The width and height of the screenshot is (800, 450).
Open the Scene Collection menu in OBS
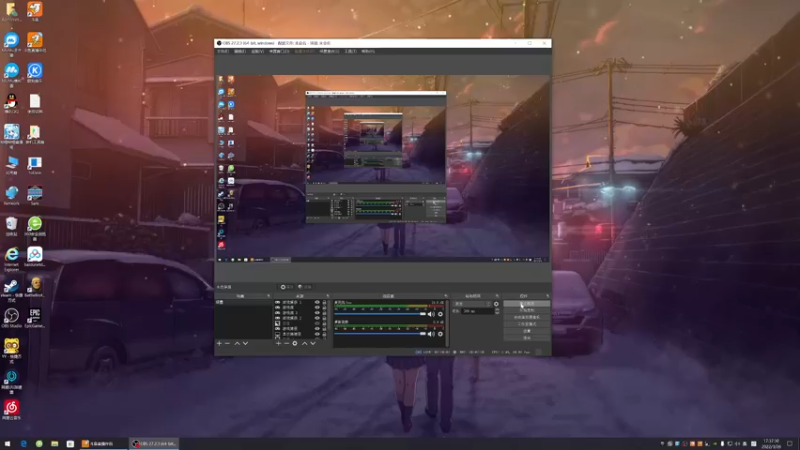click(329, 51)
